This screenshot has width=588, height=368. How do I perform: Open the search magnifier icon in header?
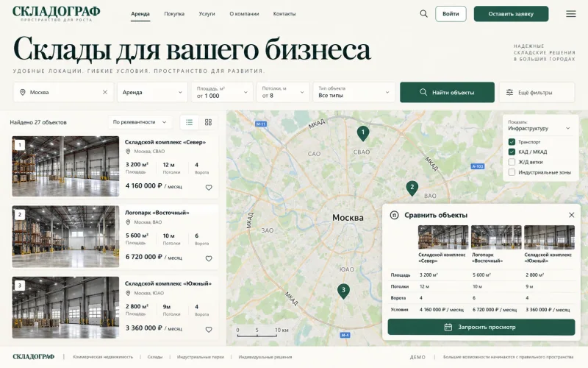[423, 14]
